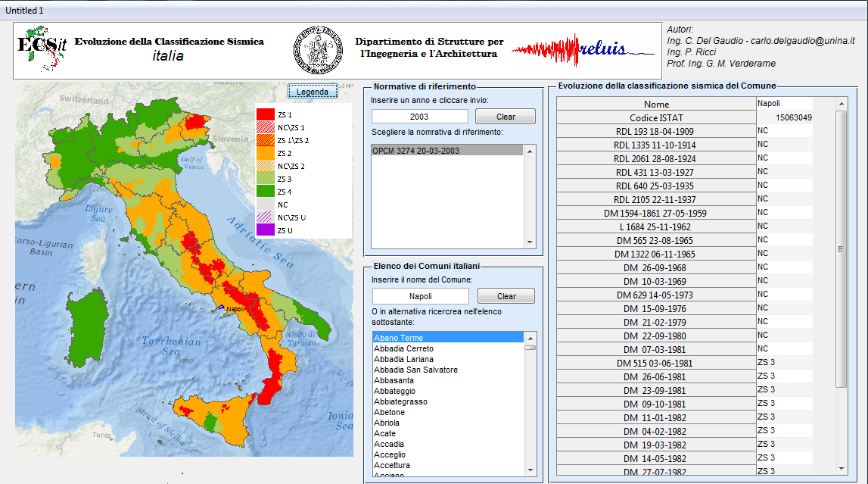Click the university seal emblem in the header

coord(318,50)
